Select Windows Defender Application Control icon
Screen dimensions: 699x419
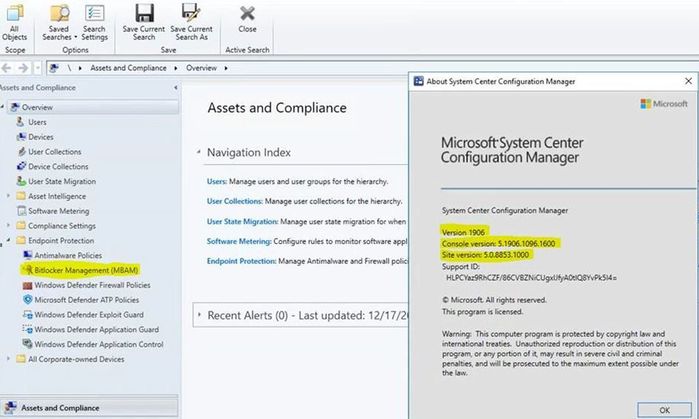28,344
